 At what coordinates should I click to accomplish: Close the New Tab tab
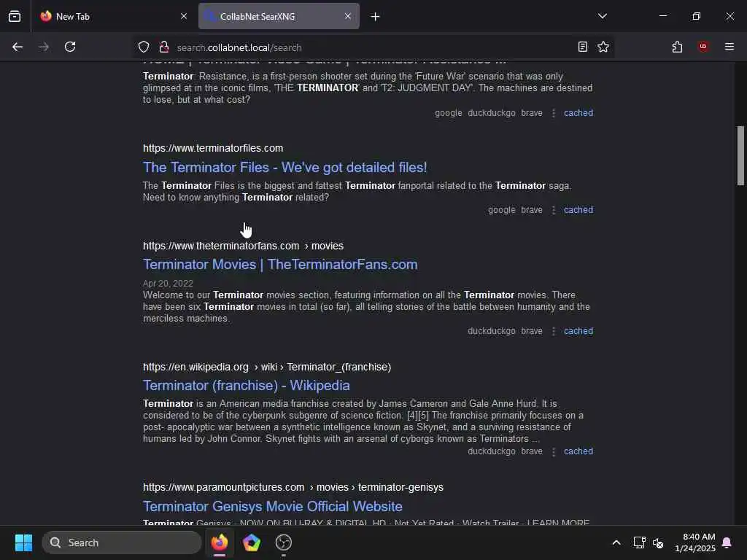pos(184,16)
